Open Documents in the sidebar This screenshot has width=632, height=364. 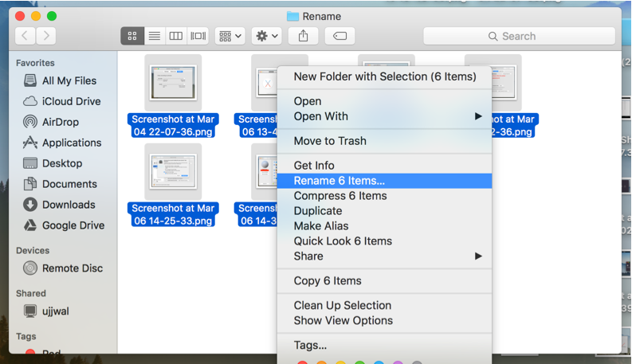click(x=61, y=184)
